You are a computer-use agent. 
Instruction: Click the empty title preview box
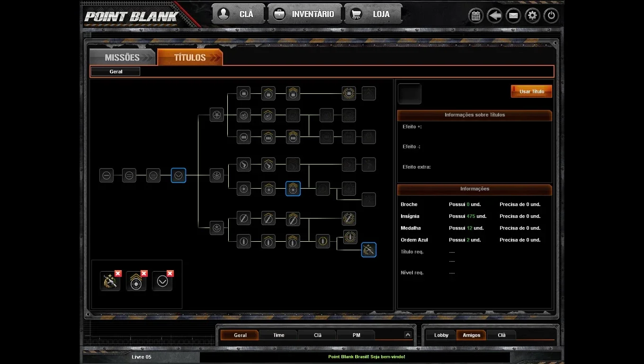point(410,94)
